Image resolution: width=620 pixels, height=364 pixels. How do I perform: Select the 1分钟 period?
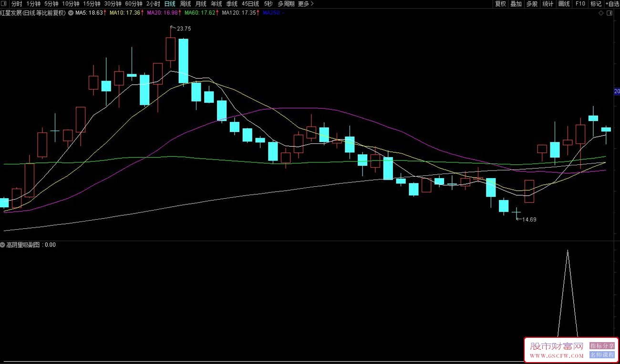coord(33,4)
